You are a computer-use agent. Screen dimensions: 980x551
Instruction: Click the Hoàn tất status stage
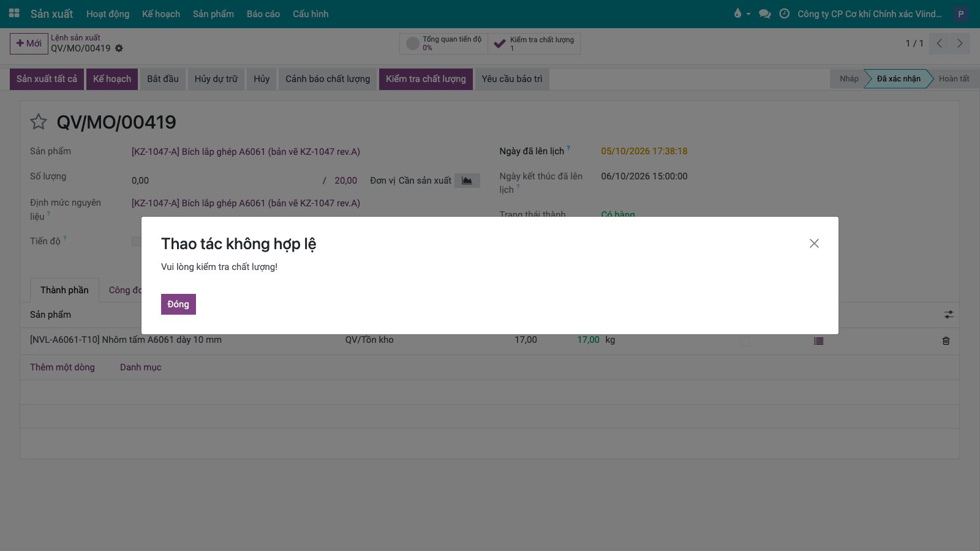coord(953,78)
